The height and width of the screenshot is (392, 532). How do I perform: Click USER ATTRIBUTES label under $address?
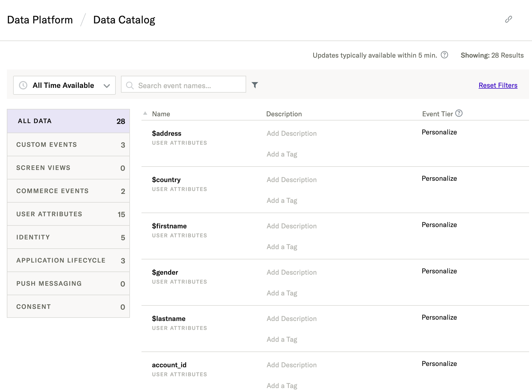[180, 143]
